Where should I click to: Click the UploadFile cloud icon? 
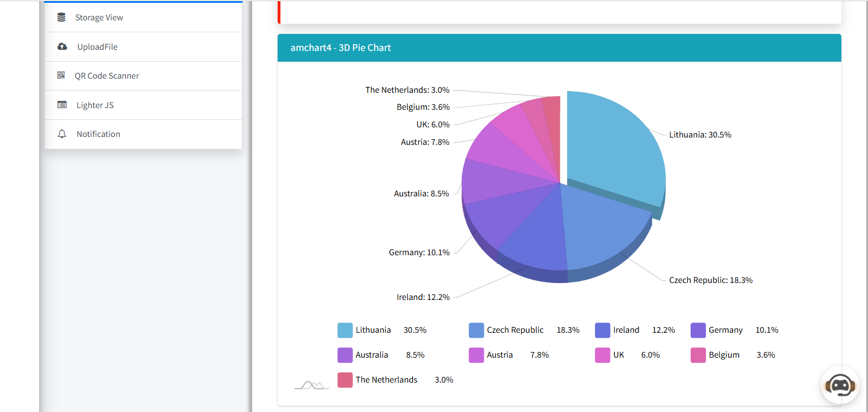(x=62, y=46)
